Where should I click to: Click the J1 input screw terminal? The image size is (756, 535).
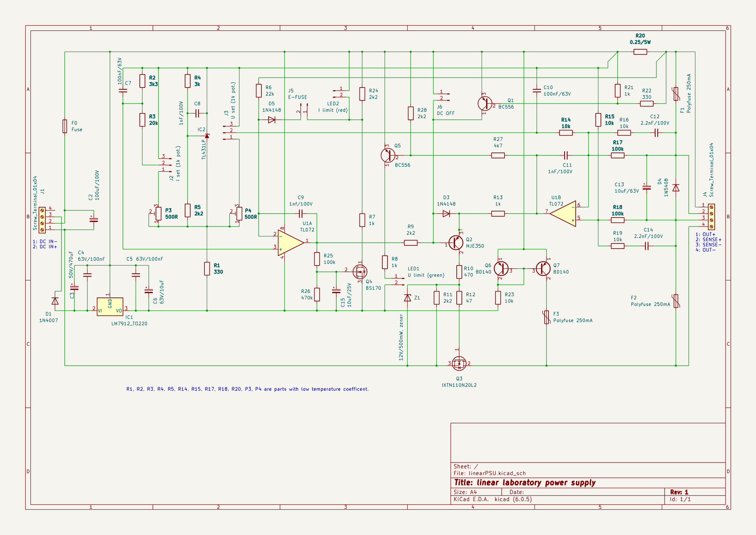(42, 219)
